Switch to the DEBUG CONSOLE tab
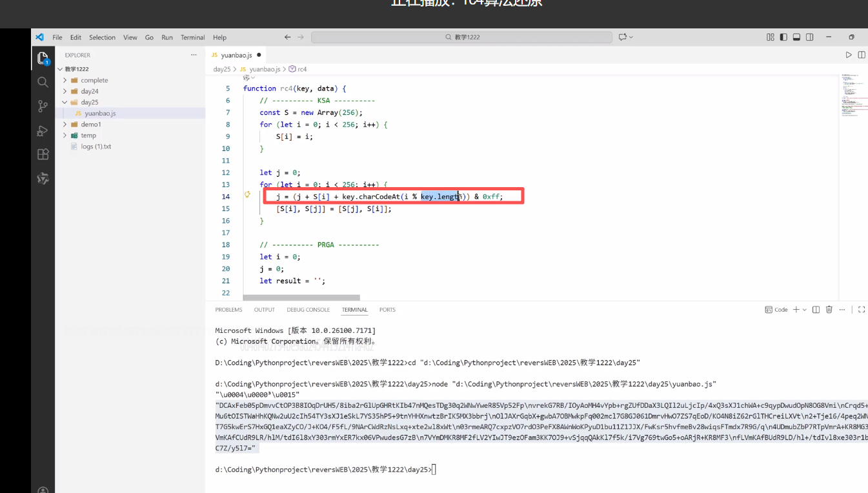 [308, 310]
